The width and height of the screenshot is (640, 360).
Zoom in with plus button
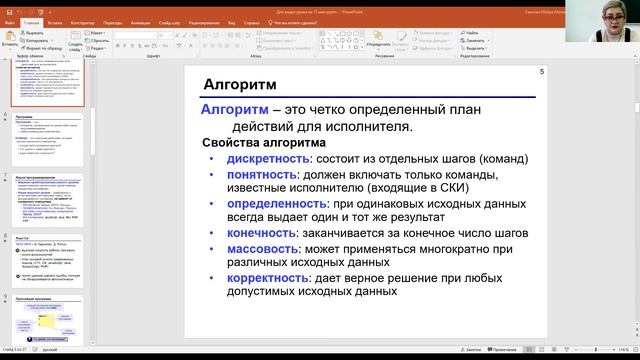614,350
